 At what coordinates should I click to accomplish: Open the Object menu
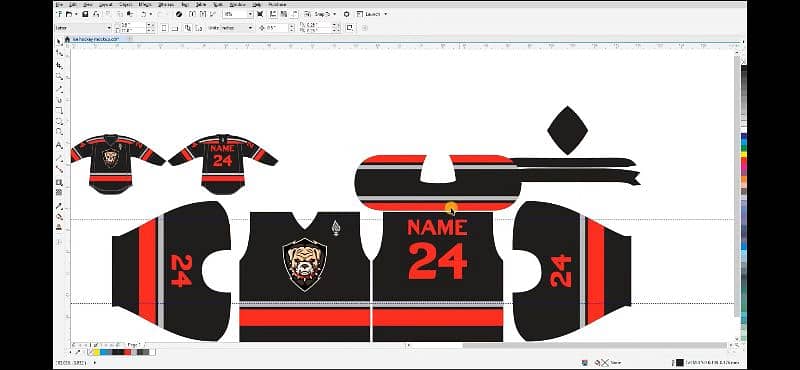pos(126,5)
